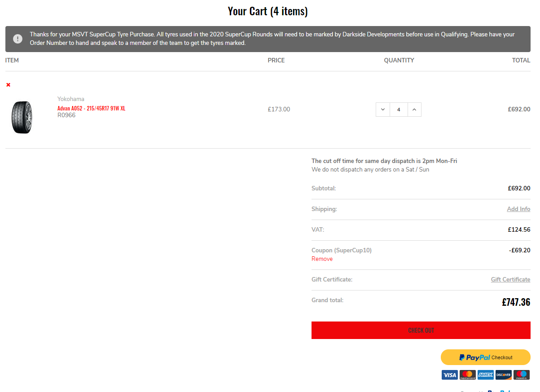Click the Mastercard icon
Image resolution: width=540 pixels, height=392 pixels.
[467, 375]
